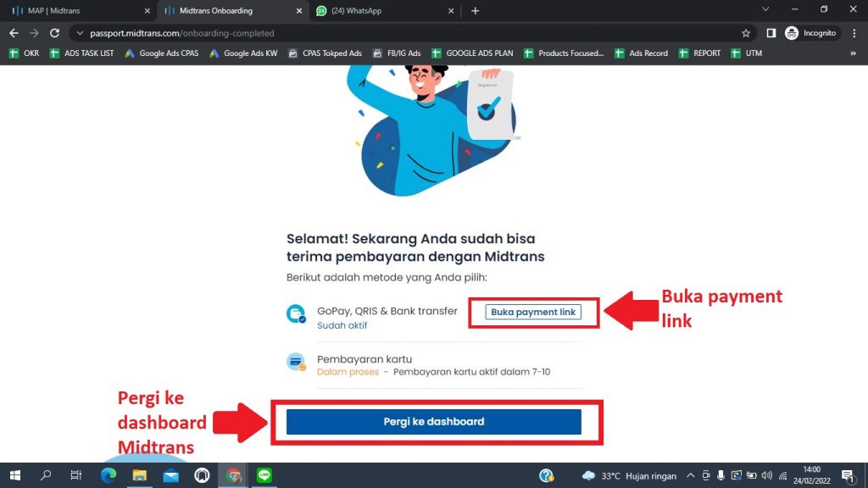Open the Google Ads CPAS bookmark
868x488 pixels.
tap(162, 53)
